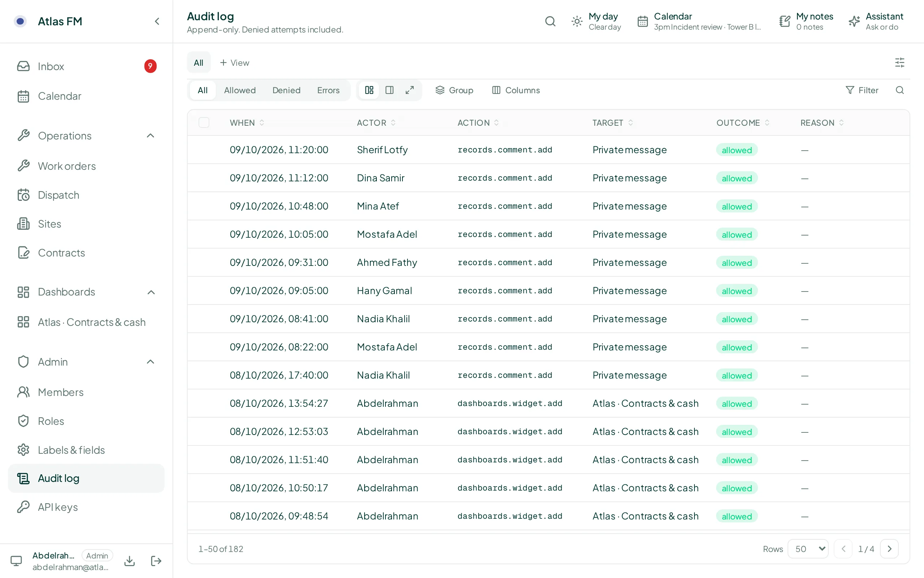Expand table to full screen
The width and height of the screenshot is (924, 578).
[x=410, y=90]
